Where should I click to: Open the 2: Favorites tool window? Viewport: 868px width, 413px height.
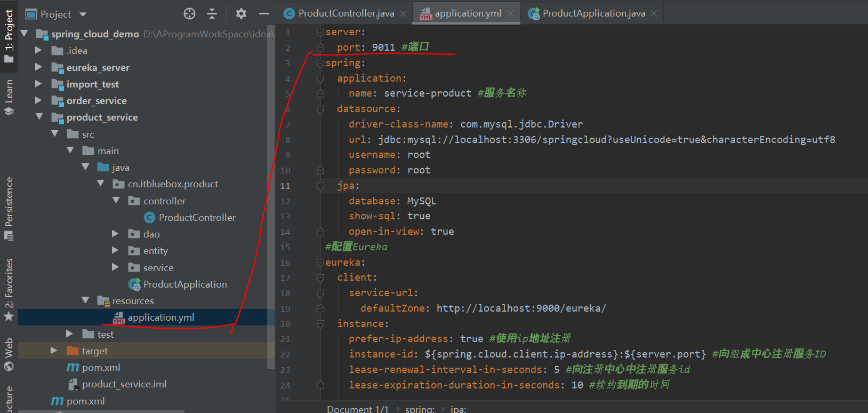point(9,290)
